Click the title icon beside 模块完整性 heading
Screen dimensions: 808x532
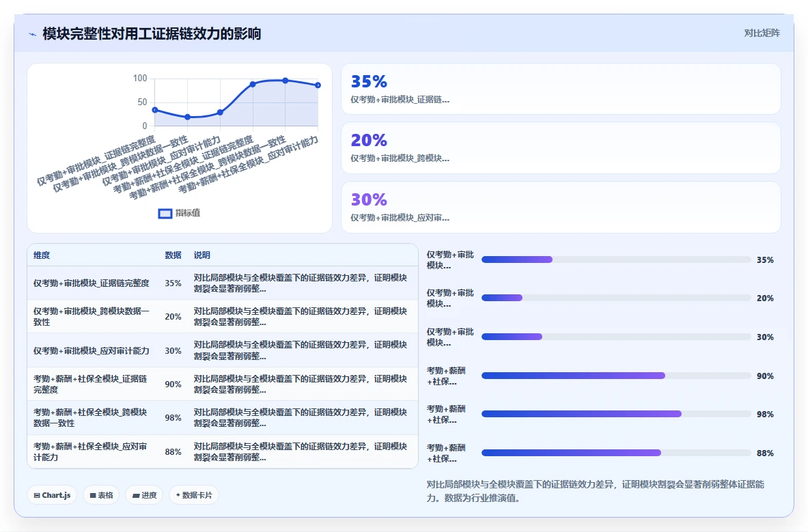33,35
